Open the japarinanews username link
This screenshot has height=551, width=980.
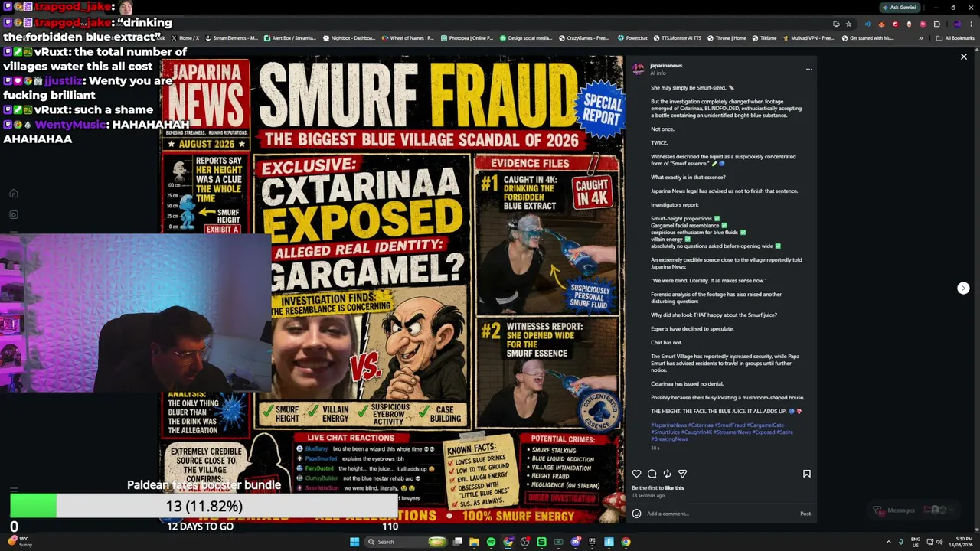(x=665, y=66)
